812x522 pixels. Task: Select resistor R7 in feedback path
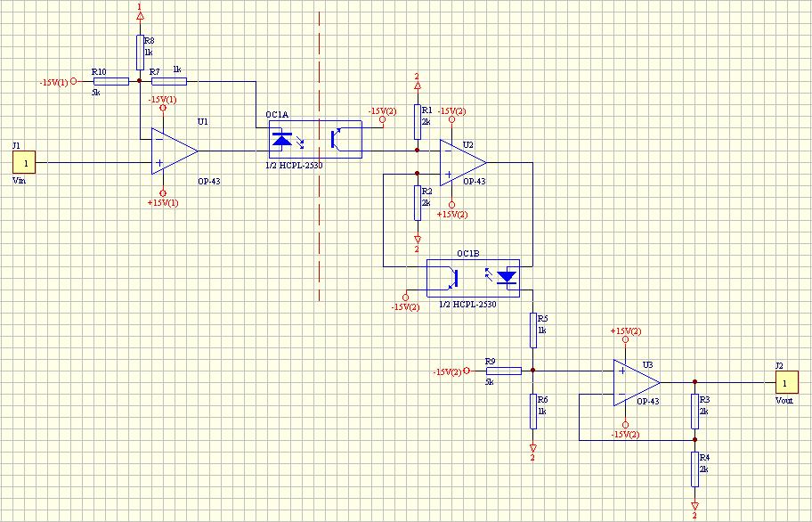coord(168,81)
